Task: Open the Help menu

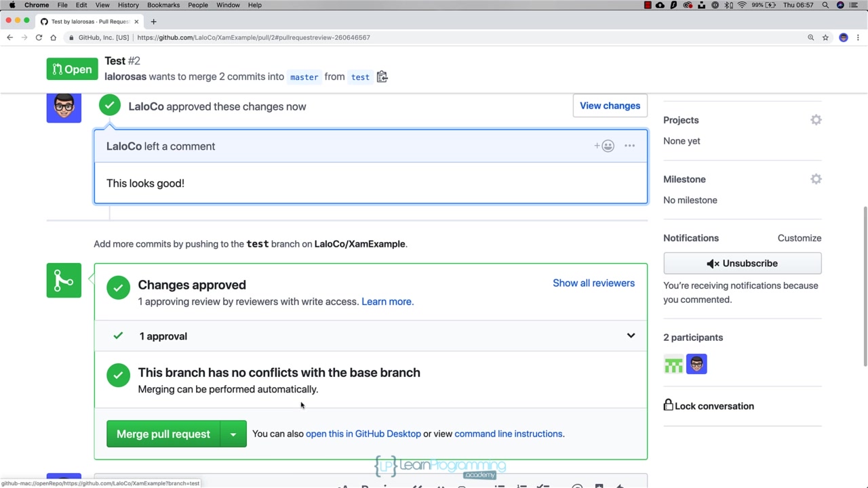Action: (x=255, y=5)
